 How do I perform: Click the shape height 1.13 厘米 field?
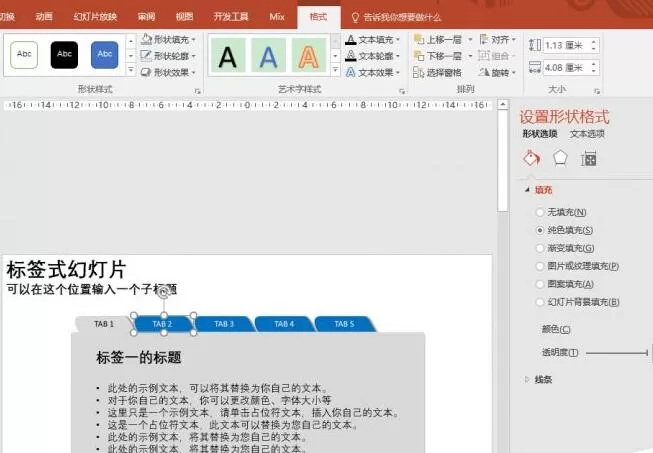[x=571, y=45]
